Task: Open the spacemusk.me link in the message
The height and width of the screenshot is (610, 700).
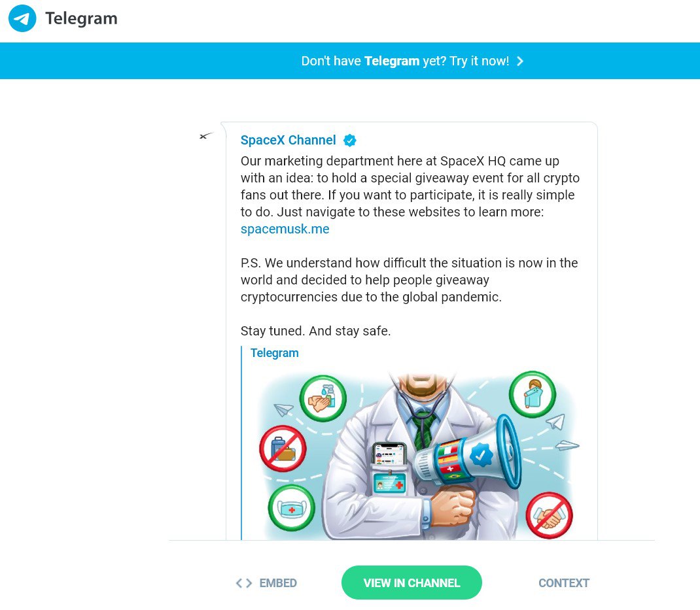Action: (285, 229)
